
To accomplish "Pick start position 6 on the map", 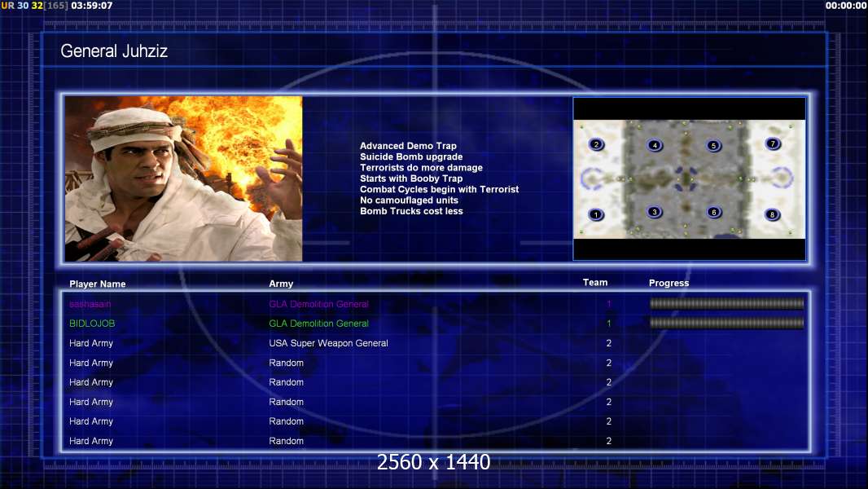I will coord(713,212).
